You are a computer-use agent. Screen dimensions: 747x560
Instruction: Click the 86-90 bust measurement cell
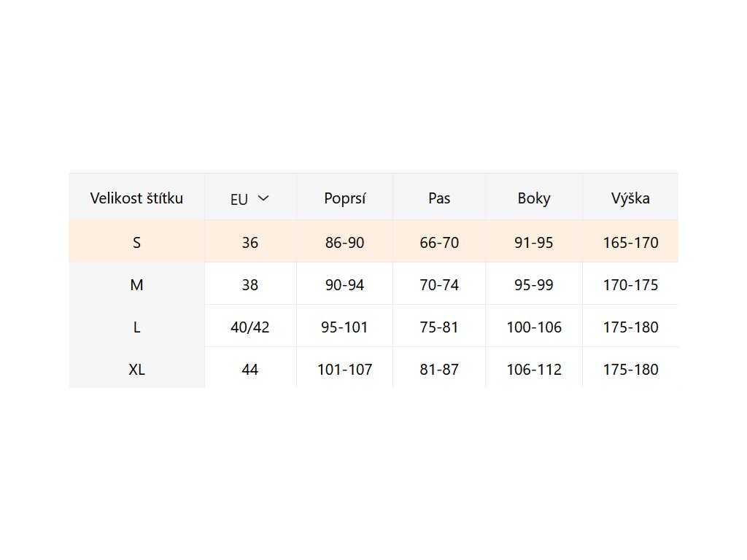pos(344,243)
